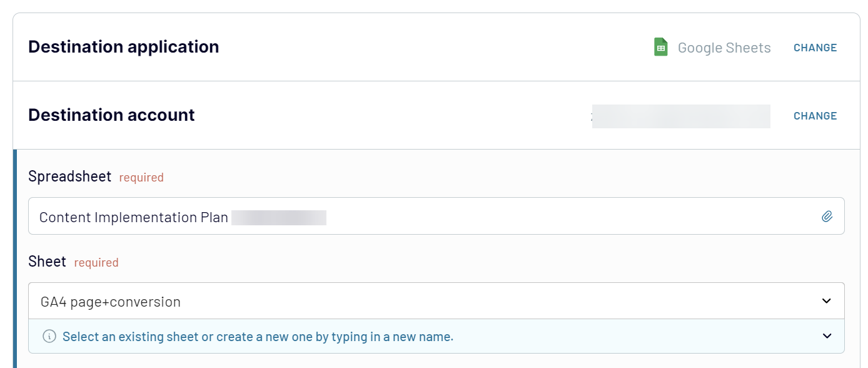This screenshot has width=868, height=368.
Task: Click the red 'required' tag beside Sheet
Action: tap(96, 263)
